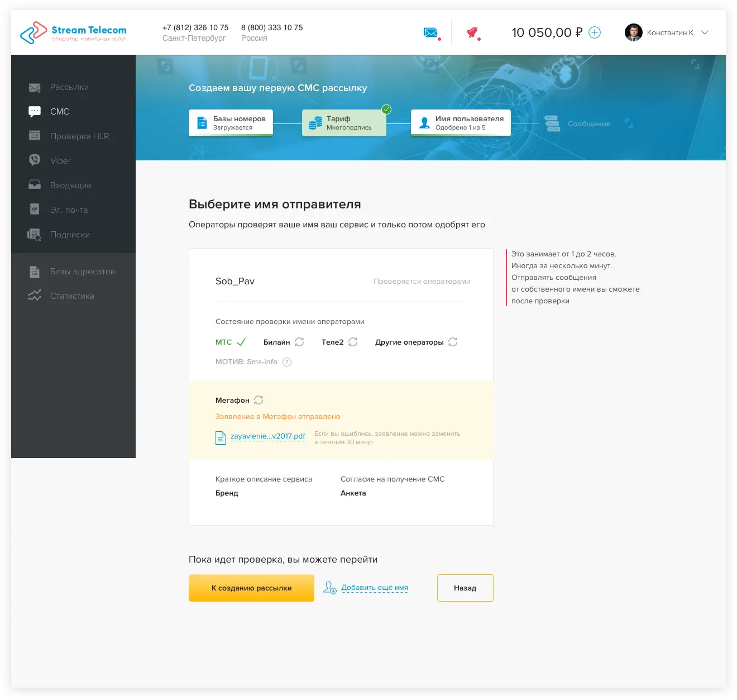
Task: Click the Рассылки envelope icon in sidebar
Action: [x=35, y=88]
